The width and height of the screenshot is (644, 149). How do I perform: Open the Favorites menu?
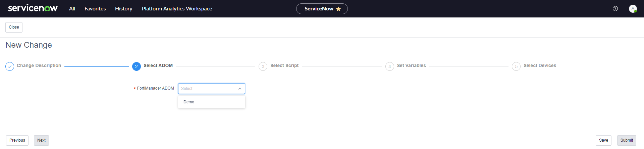tap(95, 9)
